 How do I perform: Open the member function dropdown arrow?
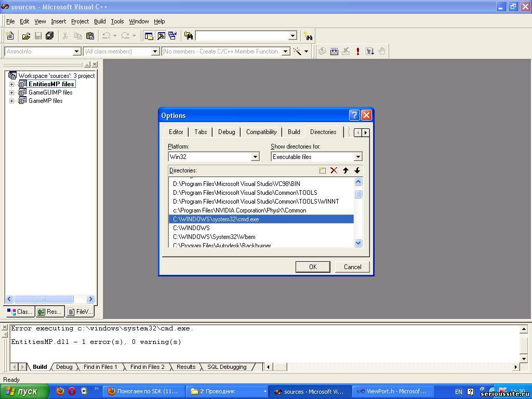tap(286, 51)
